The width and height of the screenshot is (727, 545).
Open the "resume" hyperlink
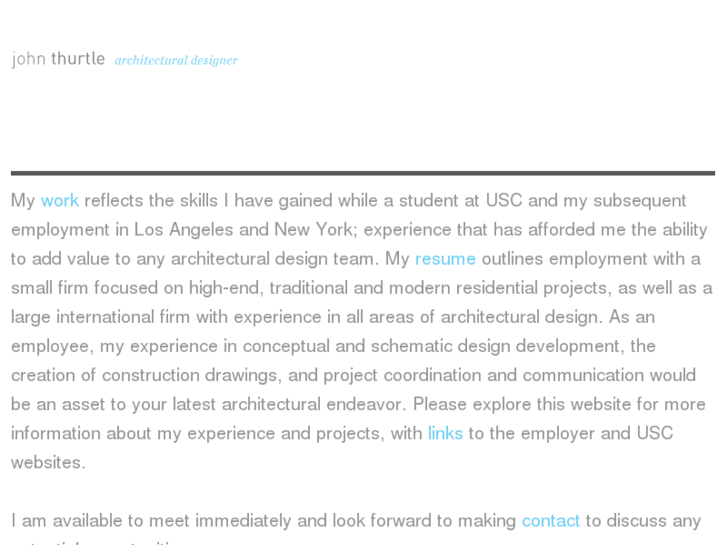coord(445,259)
